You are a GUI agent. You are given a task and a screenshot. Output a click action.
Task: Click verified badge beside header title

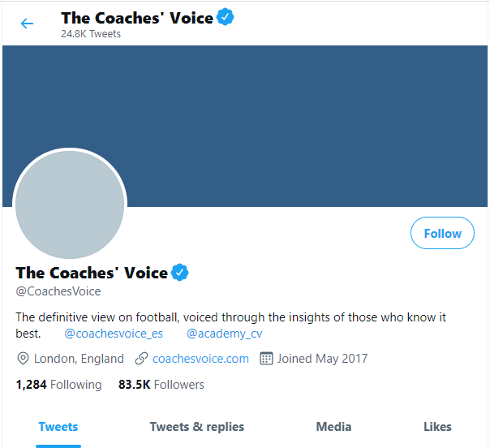[226, 17]
